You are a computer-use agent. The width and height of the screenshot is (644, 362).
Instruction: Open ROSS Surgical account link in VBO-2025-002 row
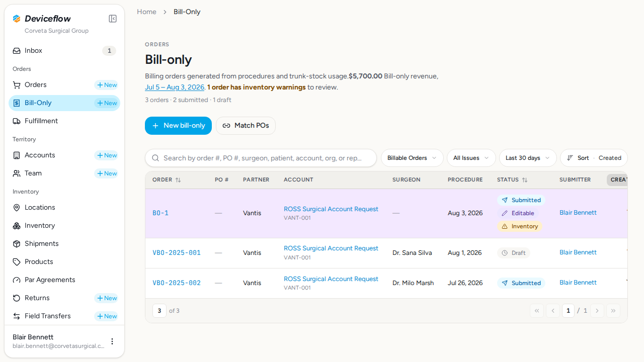tap(331, 279)
